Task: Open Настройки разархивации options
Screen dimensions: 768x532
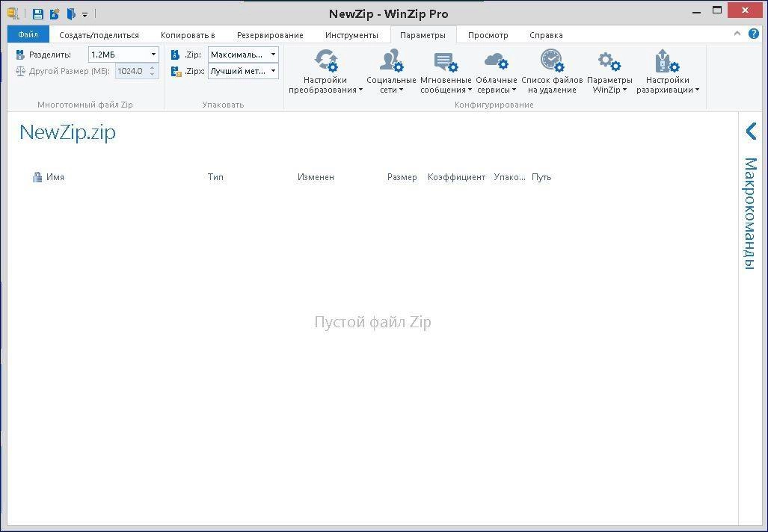Action: [668, 72]
